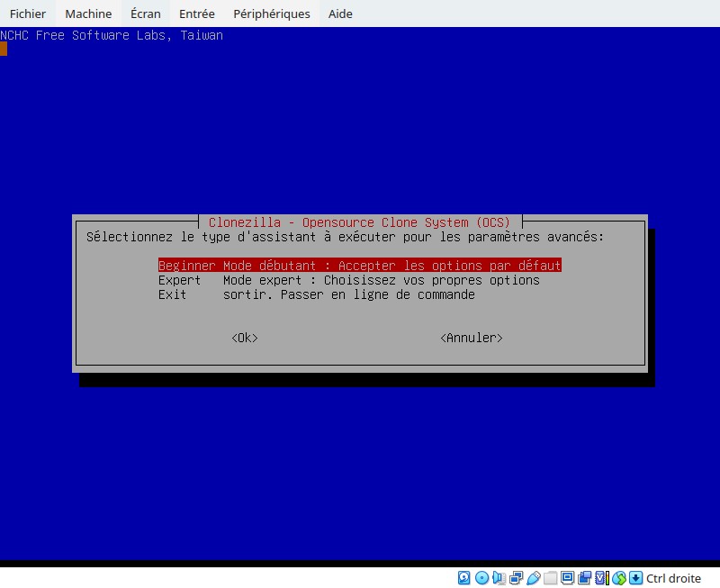Image resolution: width=720 pixels, height=588 pixels.
Task: Click the Clonezilla dialog title text
Action: click(359, 222)
